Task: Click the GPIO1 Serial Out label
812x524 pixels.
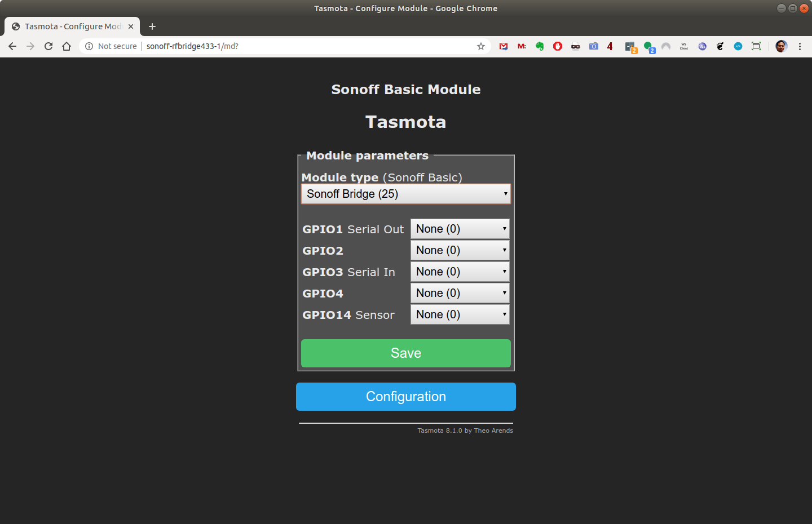Action: click(353, 229)
